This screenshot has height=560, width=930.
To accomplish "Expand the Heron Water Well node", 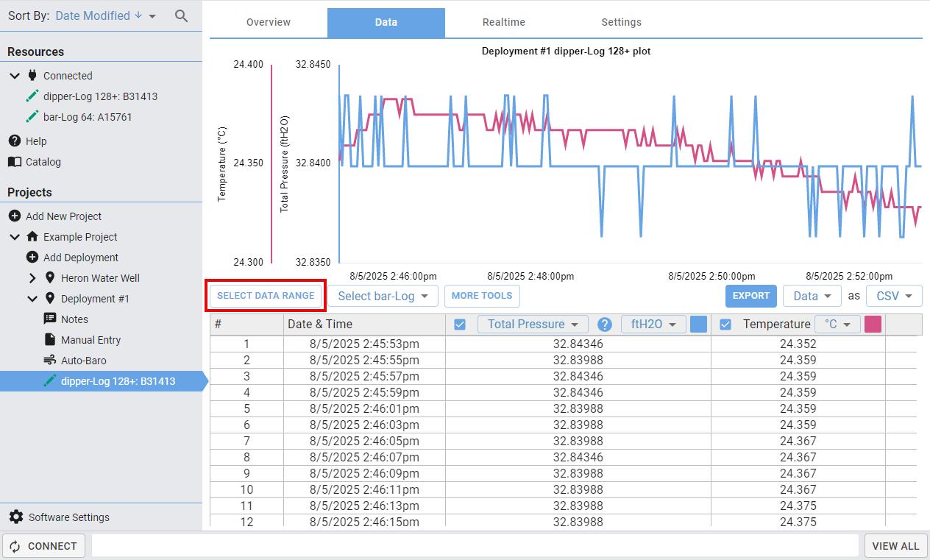I will [x=32, y=277].
